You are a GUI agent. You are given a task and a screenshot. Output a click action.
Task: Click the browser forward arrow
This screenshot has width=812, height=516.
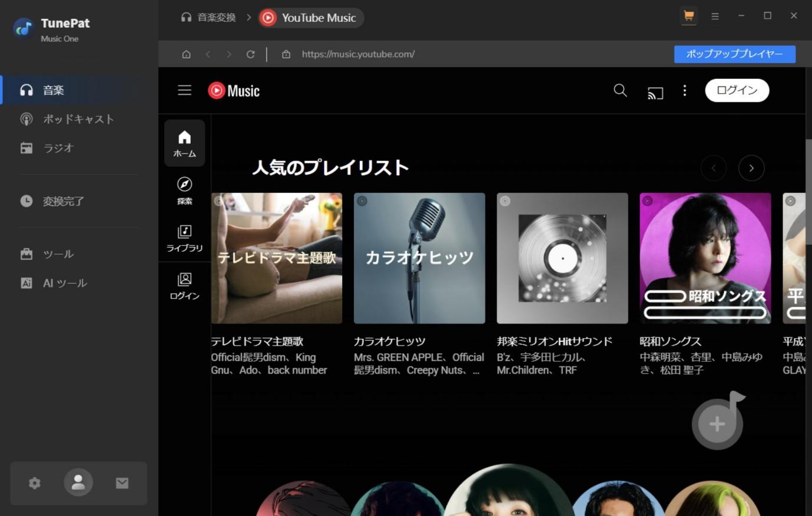point(229,54)
